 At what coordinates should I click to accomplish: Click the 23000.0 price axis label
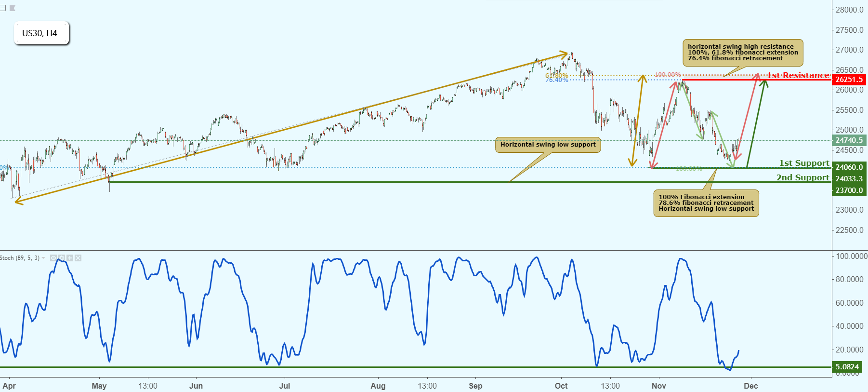[x=850, y=210]
